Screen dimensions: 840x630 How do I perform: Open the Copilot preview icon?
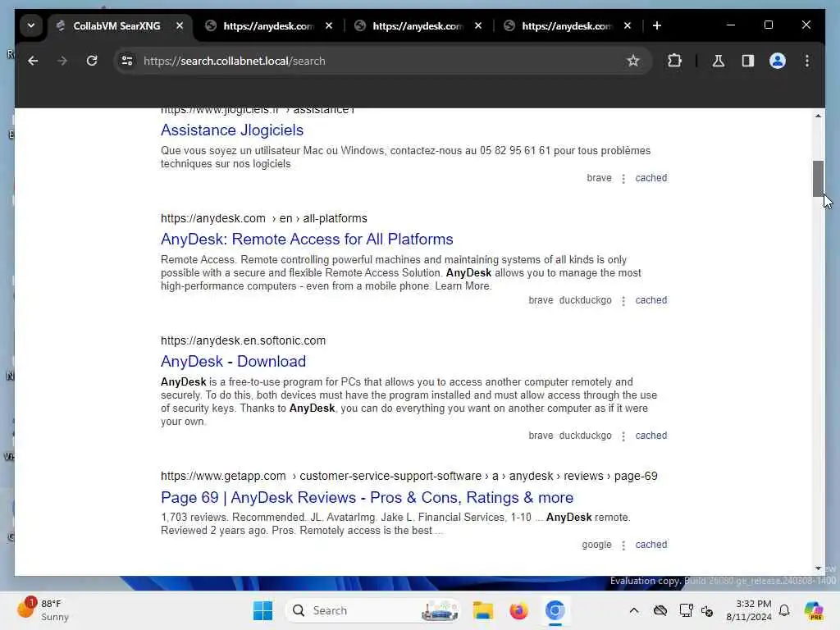pos(814,610)
